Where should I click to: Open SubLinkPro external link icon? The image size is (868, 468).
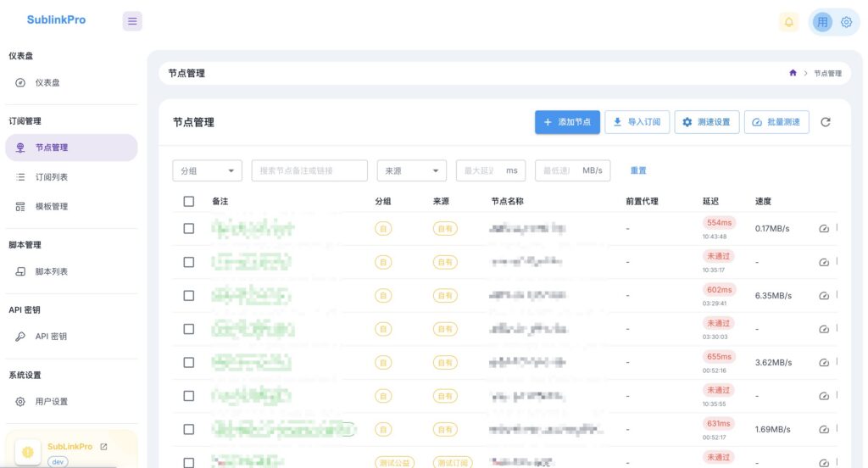pos(103,447)
